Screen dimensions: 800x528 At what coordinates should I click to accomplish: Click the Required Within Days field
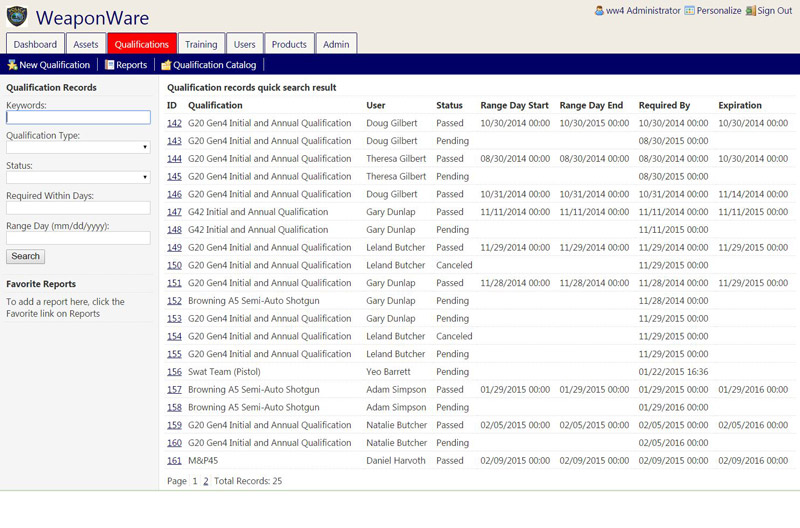click(x=78, y=208)
